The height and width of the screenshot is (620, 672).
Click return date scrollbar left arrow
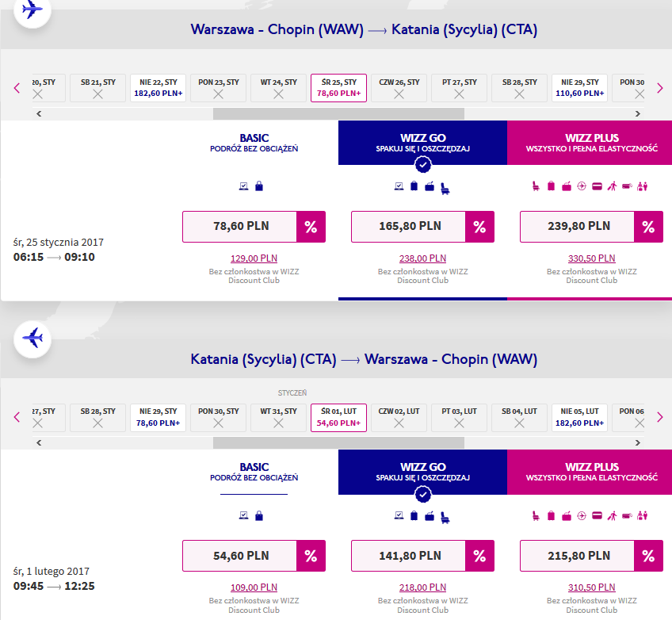39,442
